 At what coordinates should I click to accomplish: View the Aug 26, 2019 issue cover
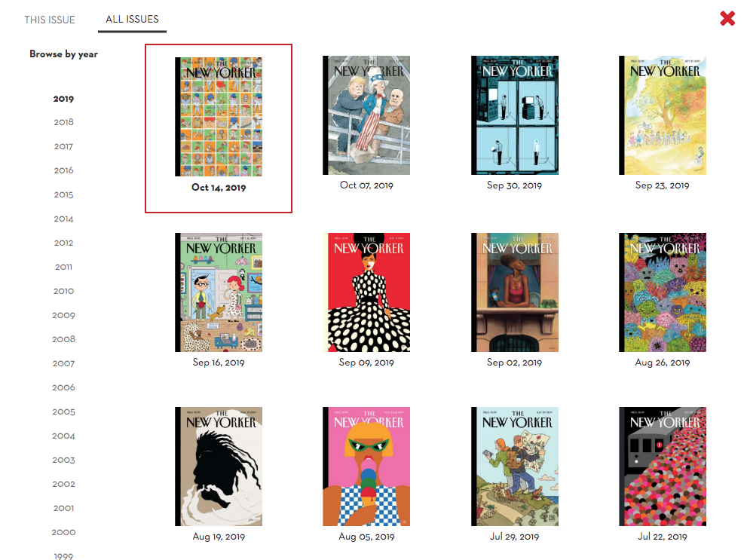(663, 292)
